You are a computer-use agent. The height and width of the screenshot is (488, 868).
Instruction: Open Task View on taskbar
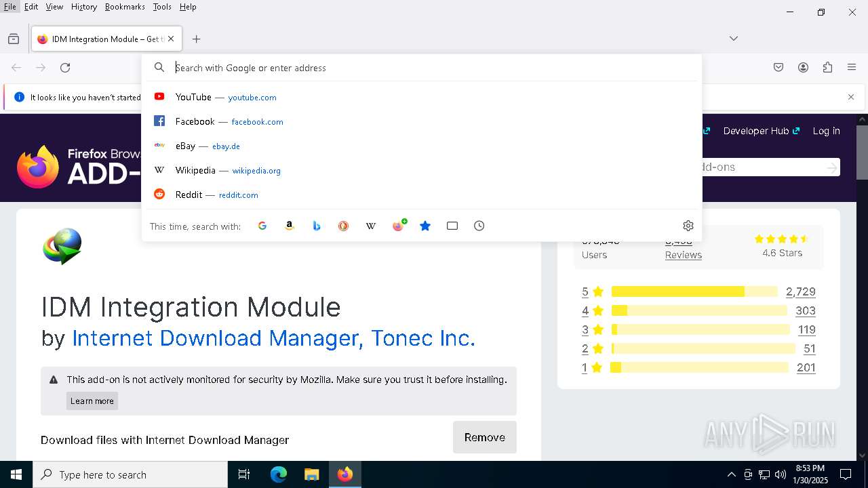click(244, 474)
